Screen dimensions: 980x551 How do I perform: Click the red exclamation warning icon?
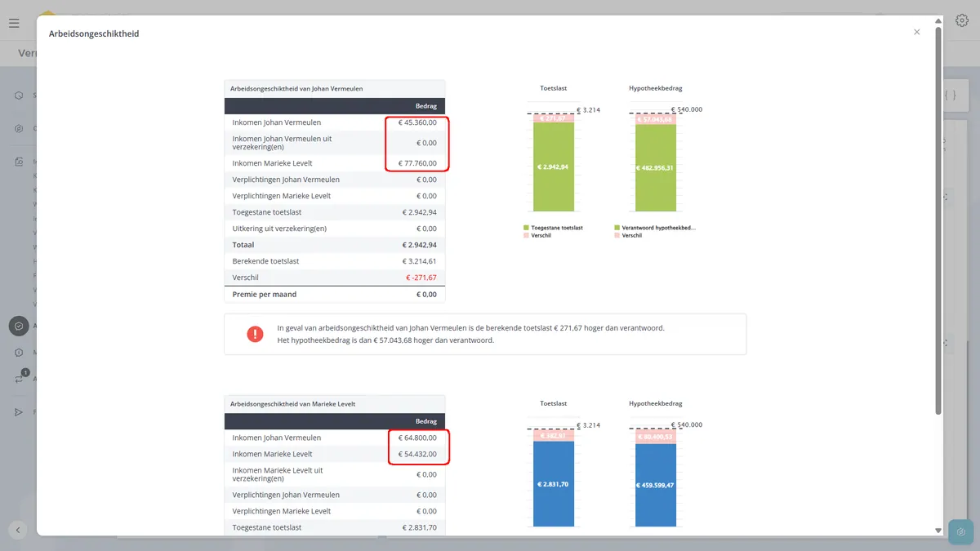pos(255,334)
